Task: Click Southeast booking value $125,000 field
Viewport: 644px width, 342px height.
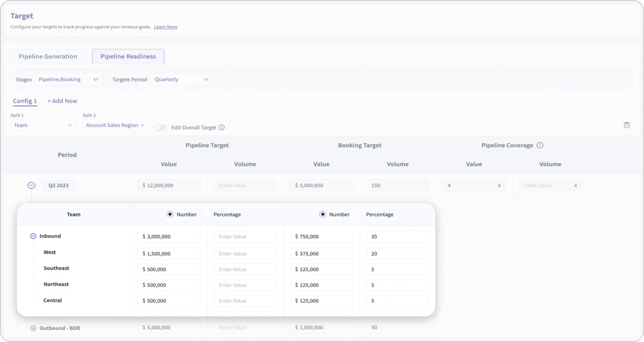Action: (x=322, y=269)
